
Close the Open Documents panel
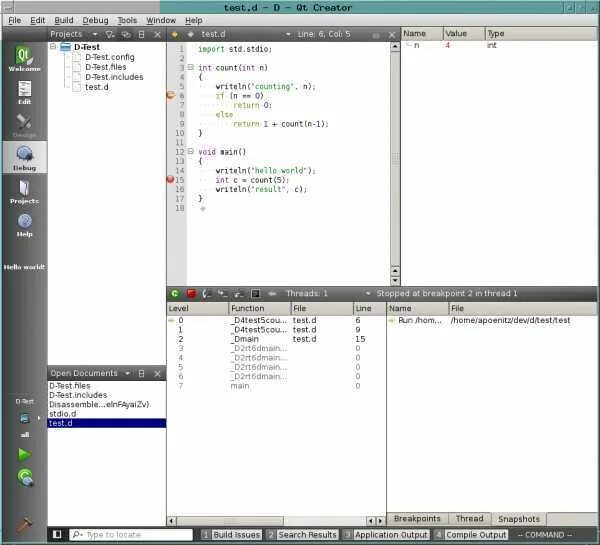(157, 374)
